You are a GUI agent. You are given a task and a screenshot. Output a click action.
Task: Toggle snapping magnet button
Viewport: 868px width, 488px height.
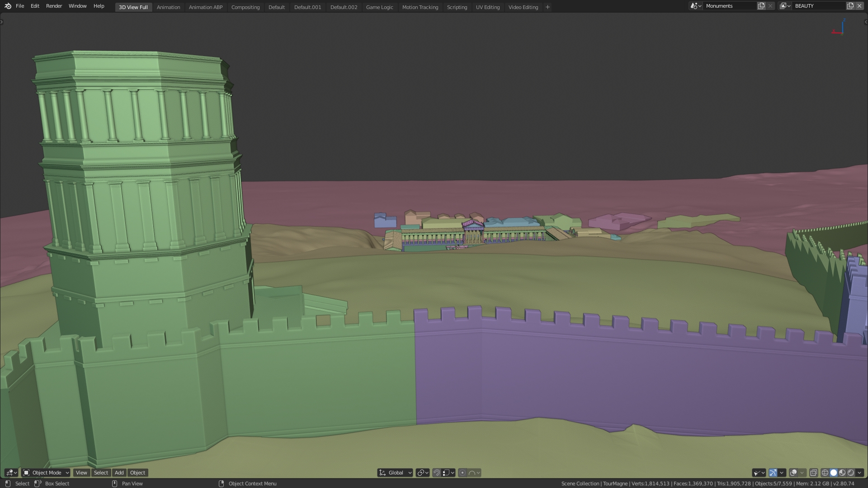point(437,473)
